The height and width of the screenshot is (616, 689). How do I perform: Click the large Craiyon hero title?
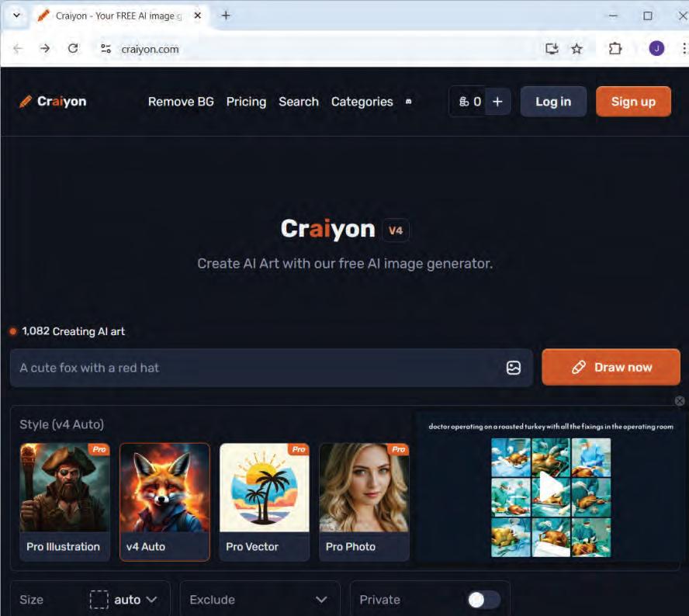tap(327, 229)
